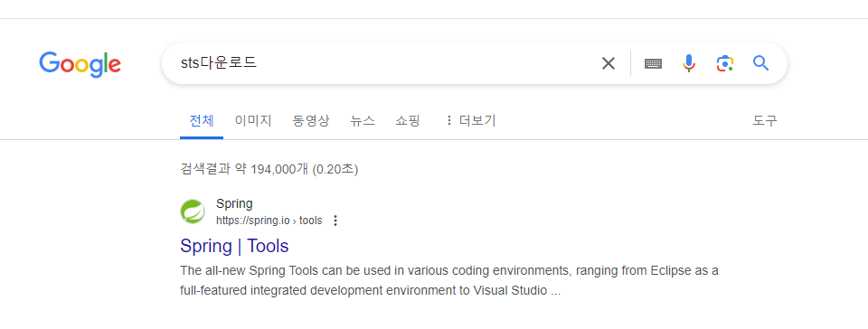Open the on-screen keyboard icon
The width and height of the screenshot is (868, 329).
coord(653,63)
